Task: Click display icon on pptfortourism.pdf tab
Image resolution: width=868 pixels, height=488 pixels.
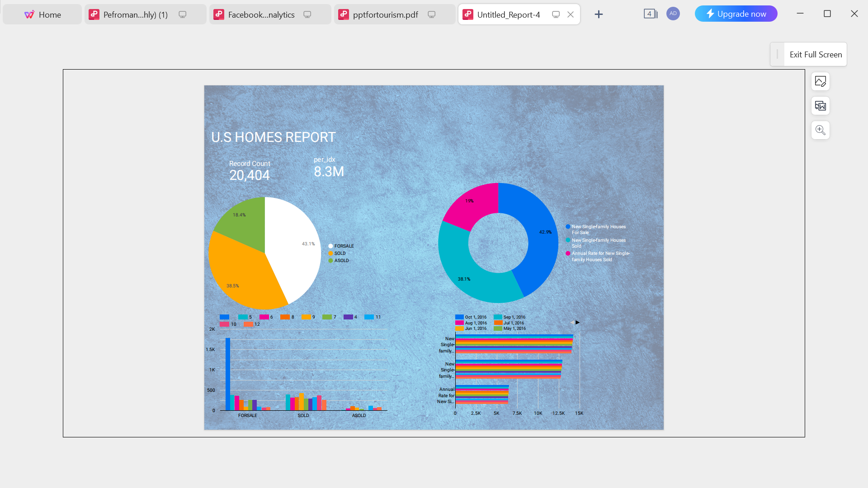Action: tap(432, 14)
